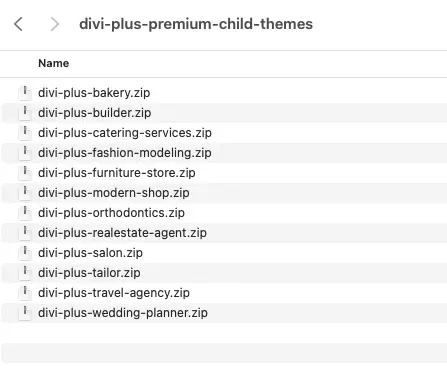Click the zip icon beside divi-plus-builder.zip
This screenshot has width=447, height=378.
pyautogui.click(x=25, y=113)
